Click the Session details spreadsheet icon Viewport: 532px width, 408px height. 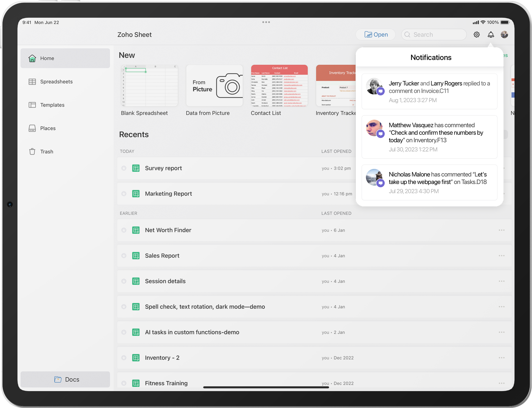point(136,281)
